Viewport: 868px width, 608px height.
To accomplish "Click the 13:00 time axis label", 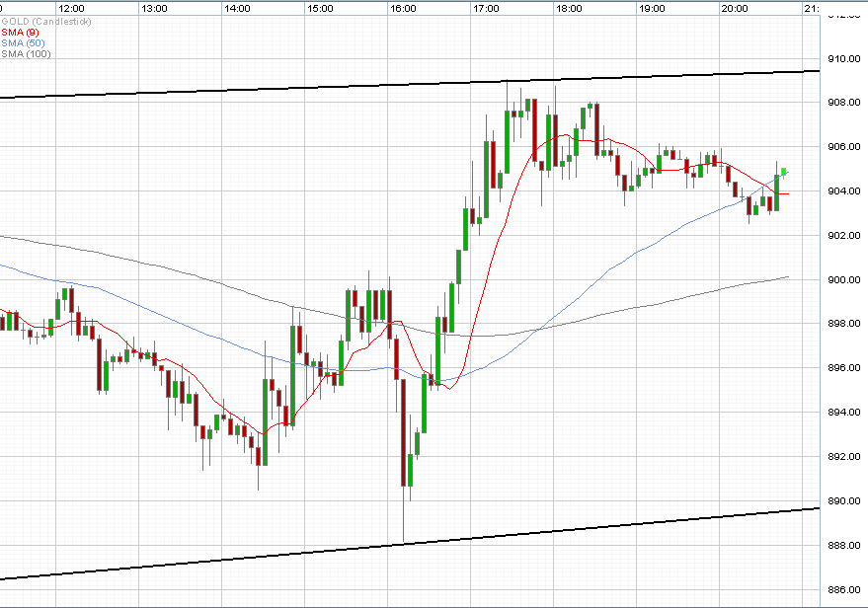I will [154, 8].
